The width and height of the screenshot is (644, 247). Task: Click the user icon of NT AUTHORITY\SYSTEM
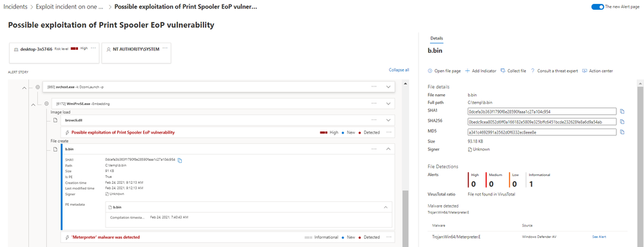coord(108,49)
